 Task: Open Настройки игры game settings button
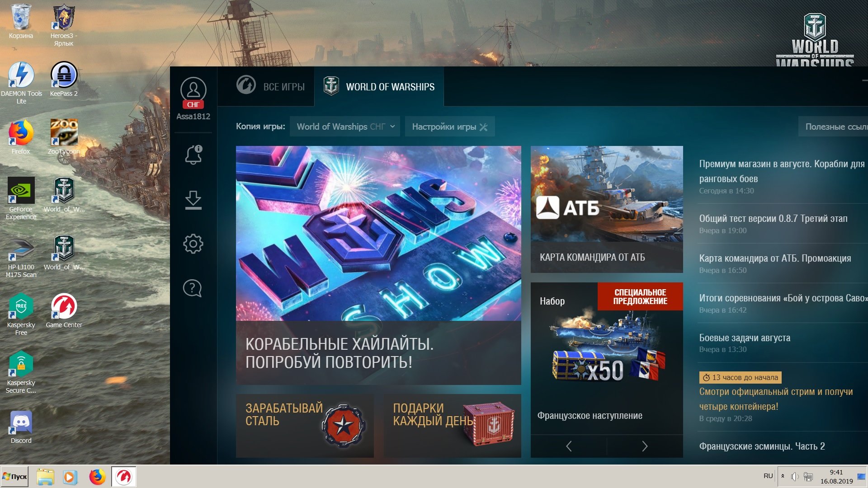pos(450,127)
